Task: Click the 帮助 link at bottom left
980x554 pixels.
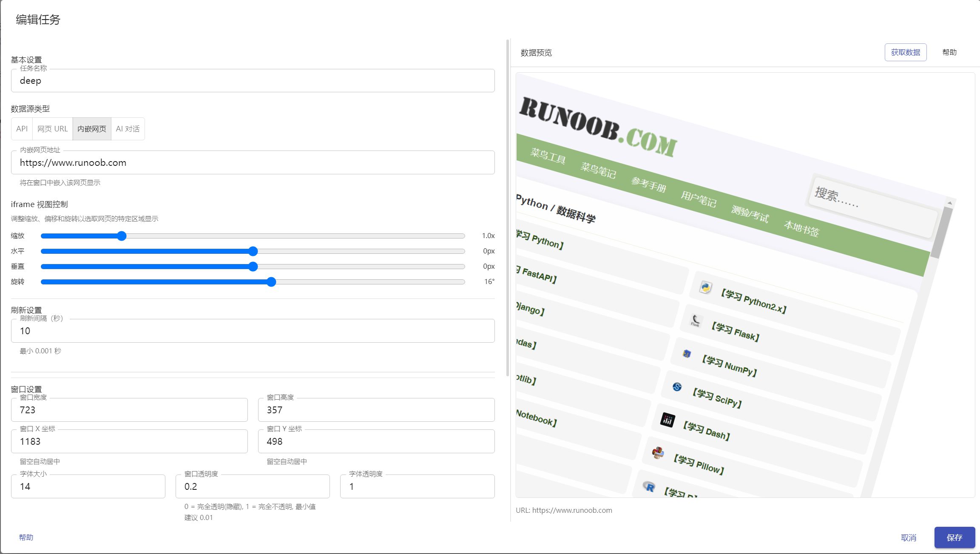Action: (x=26, y=537)
